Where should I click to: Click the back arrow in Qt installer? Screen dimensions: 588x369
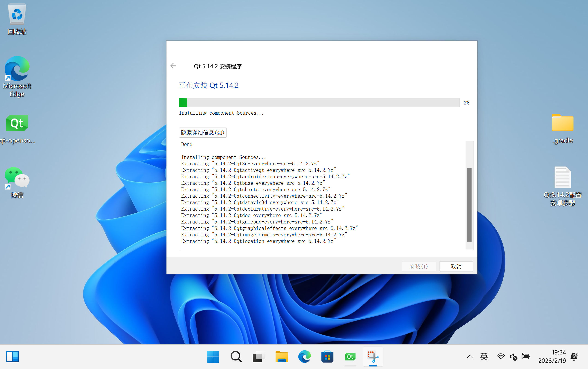[173, 66]
